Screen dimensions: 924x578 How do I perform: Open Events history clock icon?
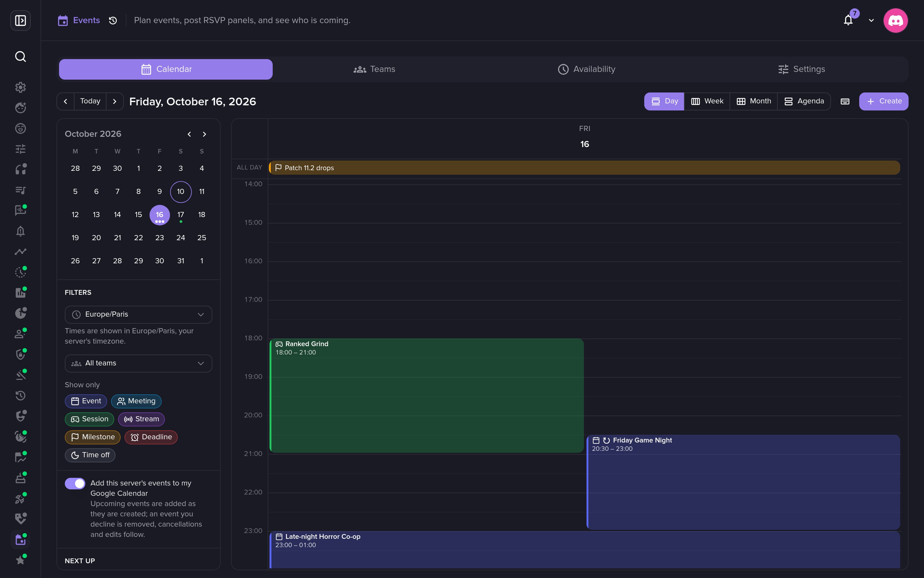pos(113,20)
